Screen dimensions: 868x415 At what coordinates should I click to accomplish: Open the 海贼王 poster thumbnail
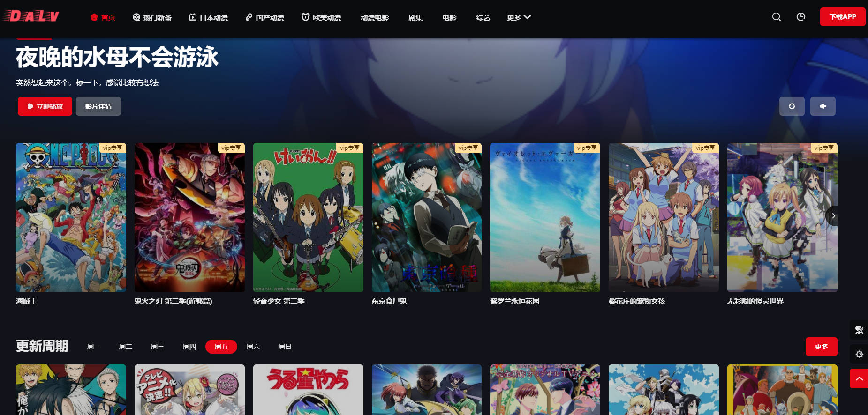tap(71, 217)
